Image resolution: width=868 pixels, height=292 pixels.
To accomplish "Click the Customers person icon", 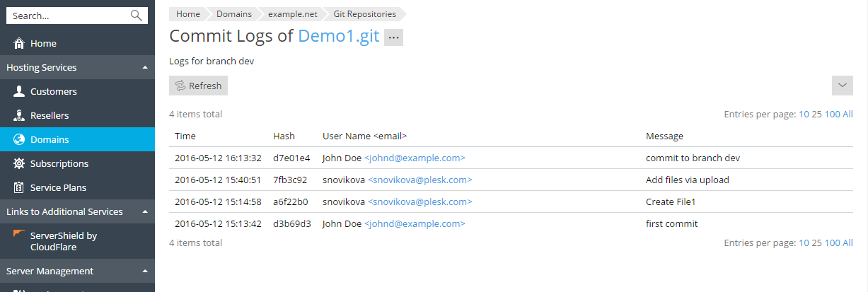I will point(19,91).
